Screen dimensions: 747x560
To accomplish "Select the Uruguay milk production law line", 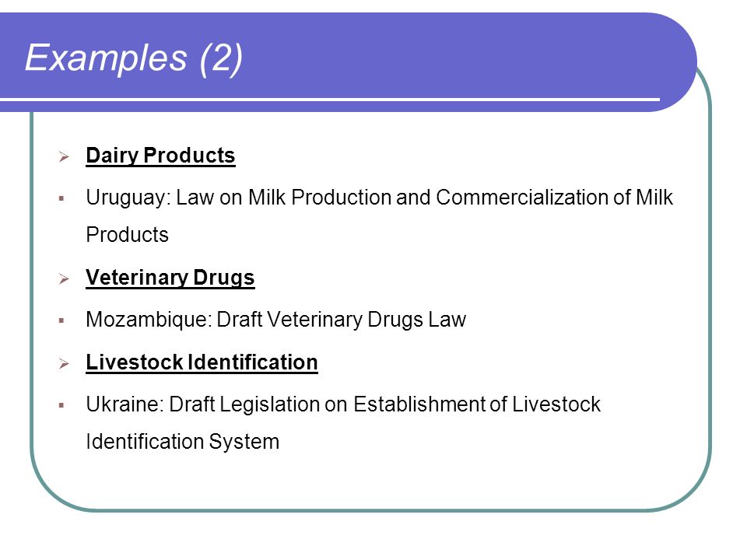I will tap(379, 198).
